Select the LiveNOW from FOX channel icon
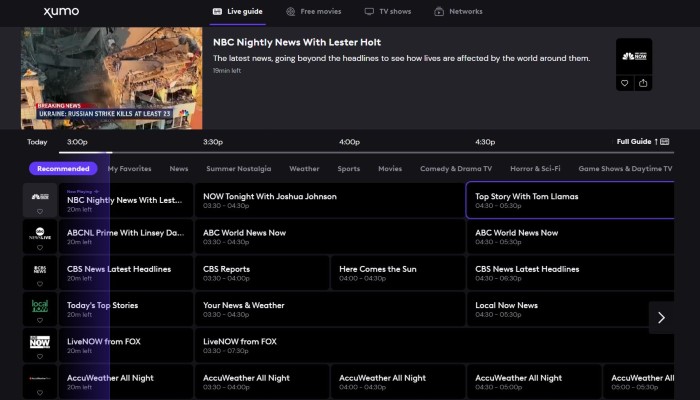The height and width of the screenshot is (400, 700). [39, 341]
